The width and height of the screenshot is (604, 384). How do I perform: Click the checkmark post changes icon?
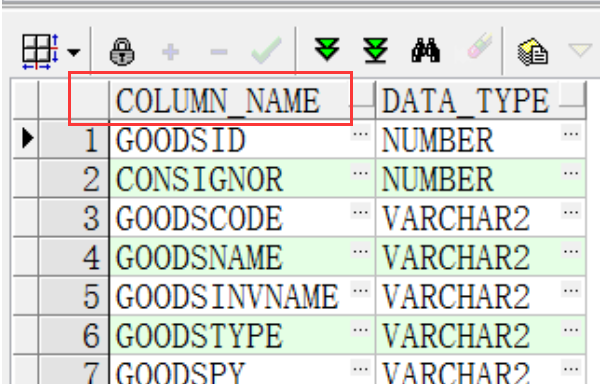coord(267,50)
